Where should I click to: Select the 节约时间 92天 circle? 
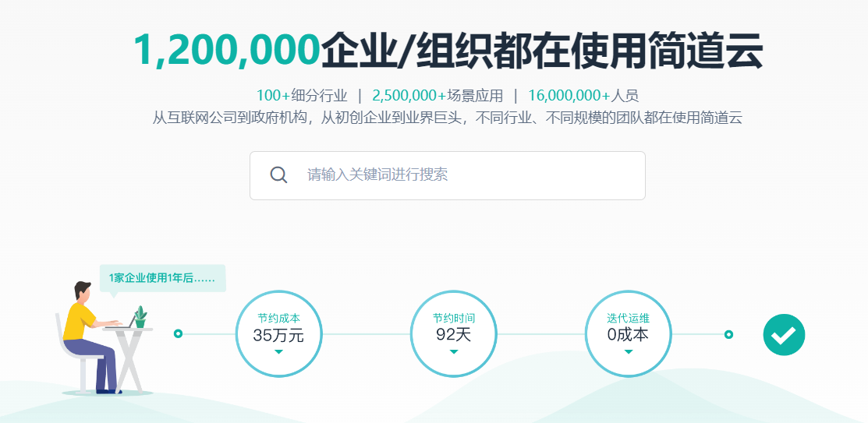[x=453, y=334]
